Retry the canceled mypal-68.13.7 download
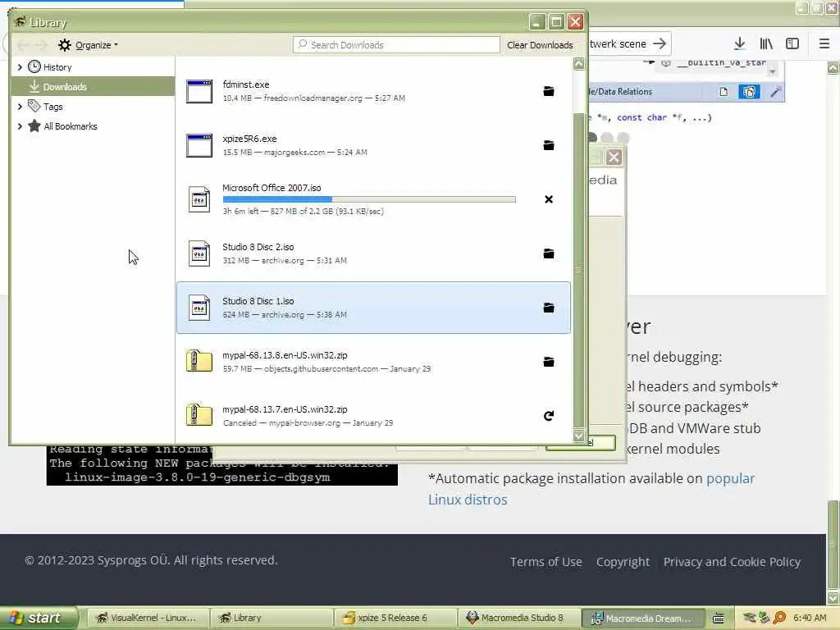This screenshot has height=630, width=840. click(x=549, y=416)
